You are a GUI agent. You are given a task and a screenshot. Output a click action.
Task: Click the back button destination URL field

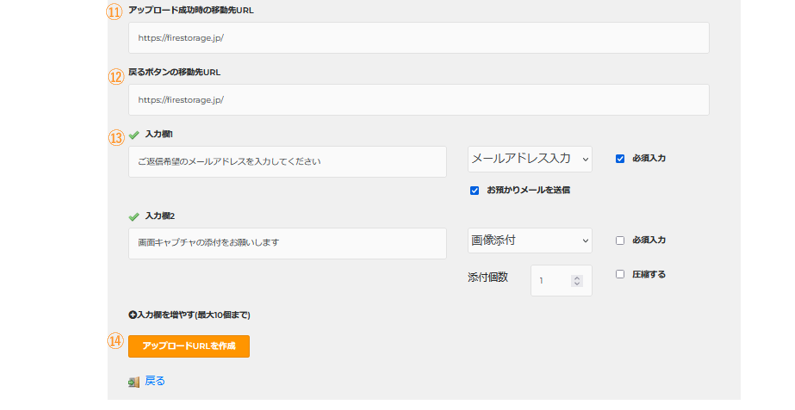point(419,100)
